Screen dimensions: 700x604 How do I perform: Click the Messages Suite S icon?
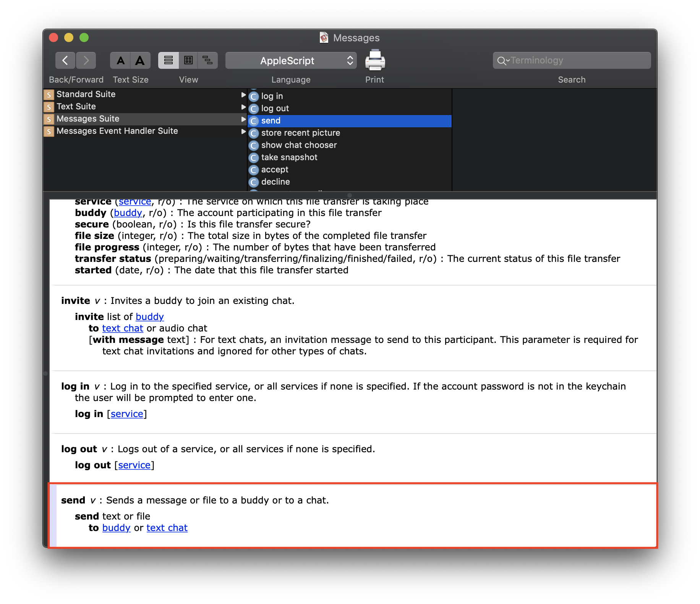[x=49, y=119]
